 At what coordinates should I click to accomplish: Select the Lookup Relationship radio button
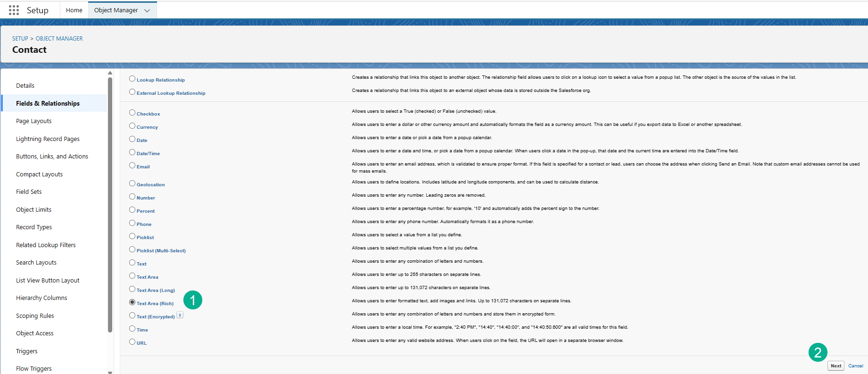click(132, 79)
